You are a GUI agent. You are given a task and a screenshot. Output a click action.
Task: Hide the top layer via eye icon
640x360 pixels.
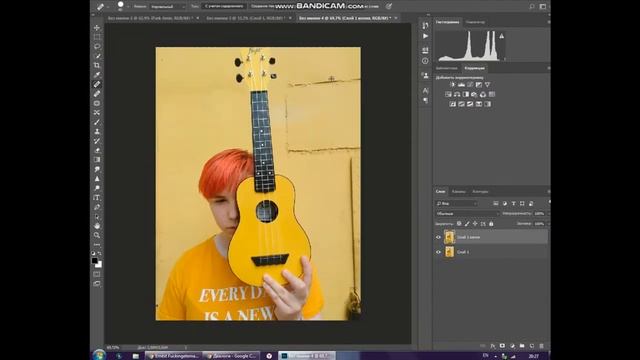coord(438,237)
